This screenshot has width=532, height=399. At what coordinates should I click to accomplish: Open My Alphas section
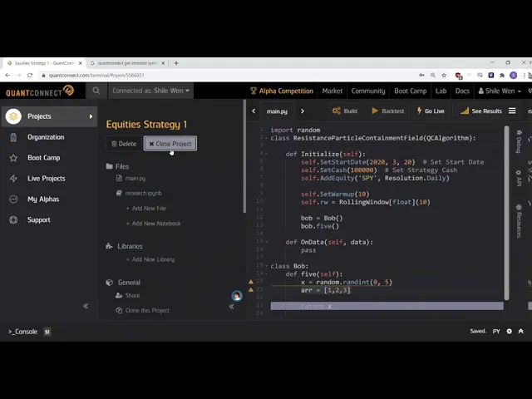[43, 199]
